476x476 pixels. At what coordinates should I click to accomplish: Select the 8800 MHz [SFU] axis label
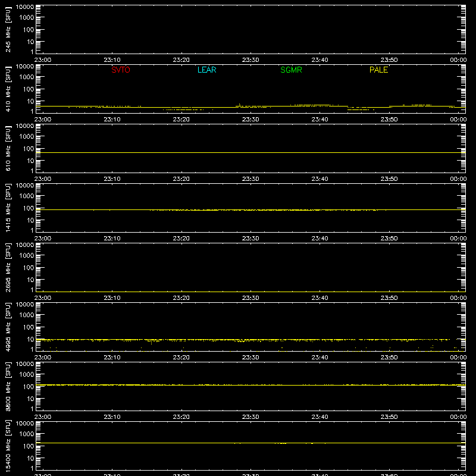click(x=8, y=386)
